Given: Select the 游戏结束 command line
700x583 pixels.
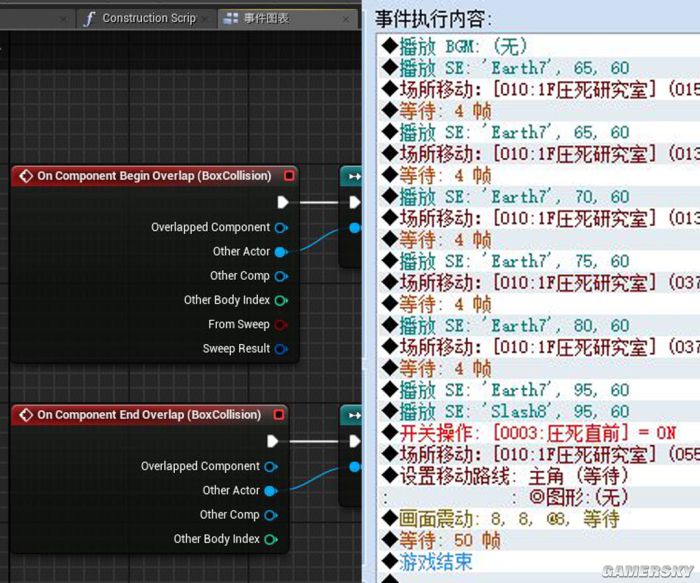Looking at the screenshot, I should pyautogui.click(x=436, y=562).
